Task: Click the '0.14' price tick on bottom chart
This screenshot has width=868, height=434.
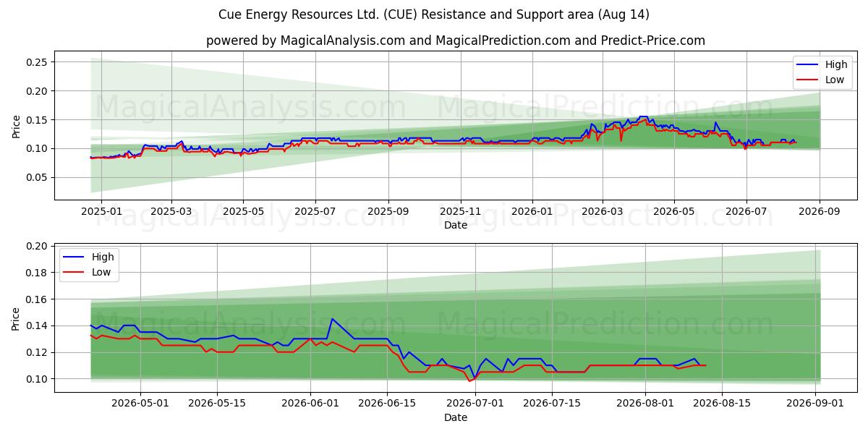Action: click(37, 326)
